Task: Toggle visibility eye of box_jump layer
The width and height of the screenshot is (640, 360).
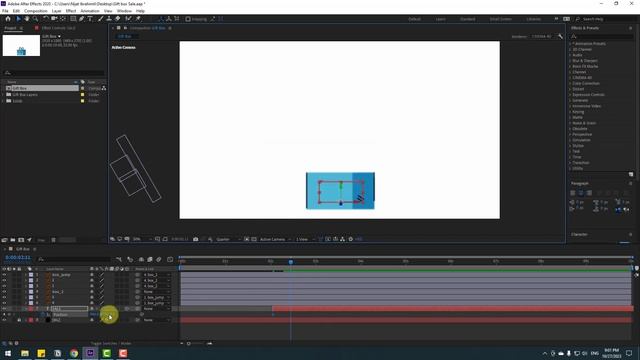Action: click(4, 275)
